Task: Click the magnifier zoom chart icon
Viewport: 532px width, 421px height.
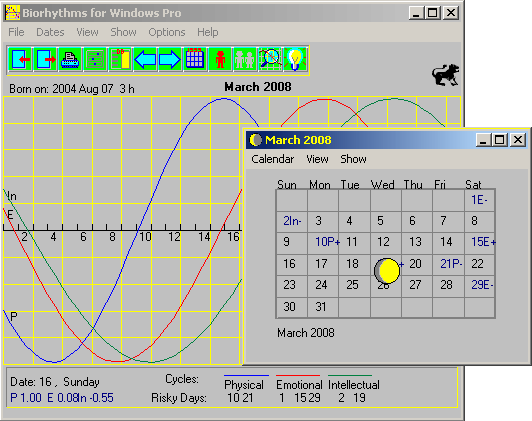Action: [270, 59]
